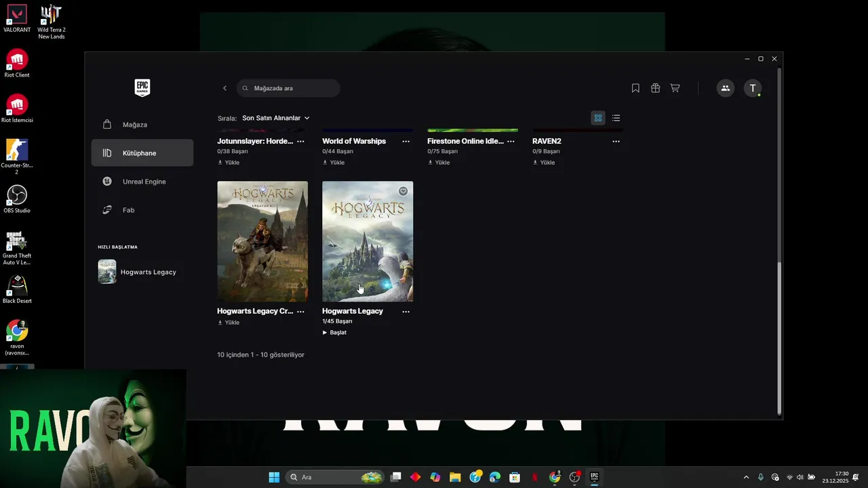Open the Mağaza section

[142, 125]
